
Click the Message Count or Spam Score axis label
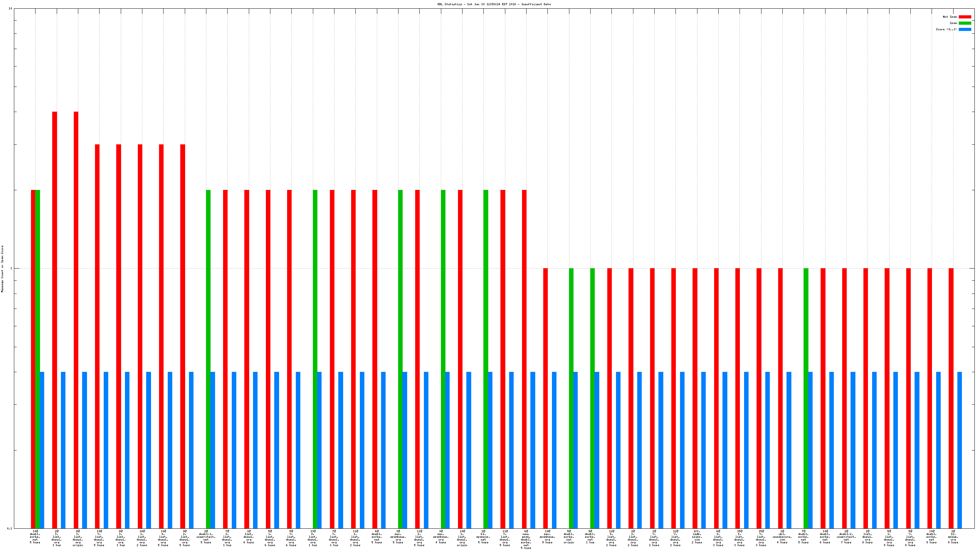(2, 269)
